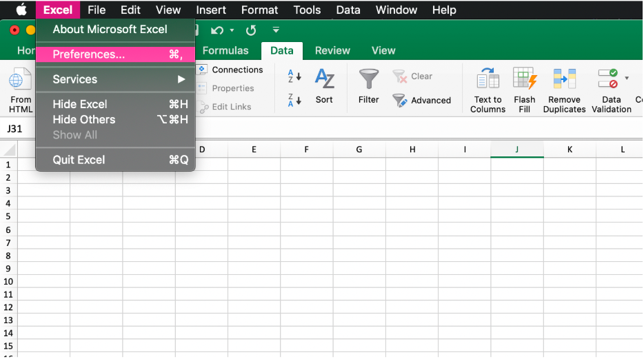This screenshot has width=644, height=359.
Task: Open the Apple menu
Action: point(21,10)
